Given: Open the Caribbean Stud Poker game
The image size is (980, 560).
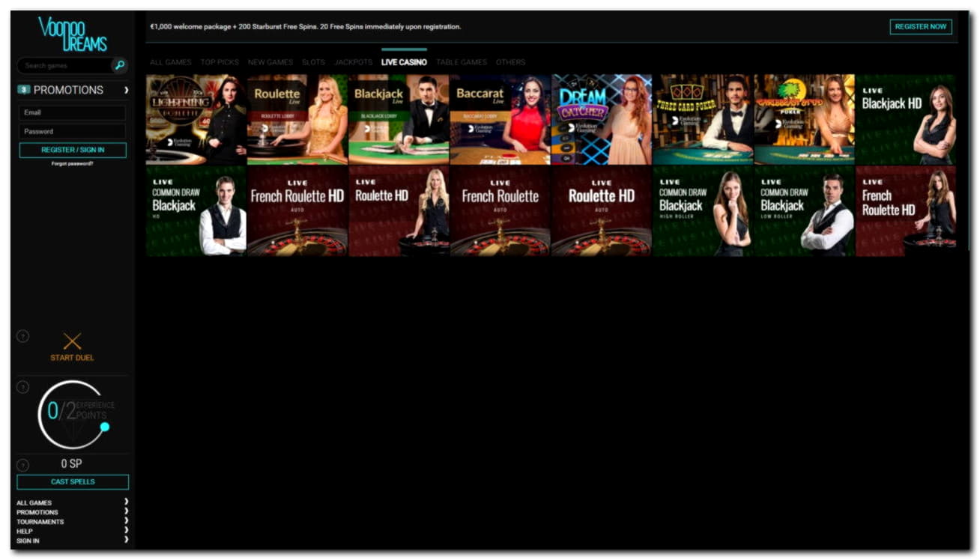Looking at the screenshot, I should tap(804, 119).
